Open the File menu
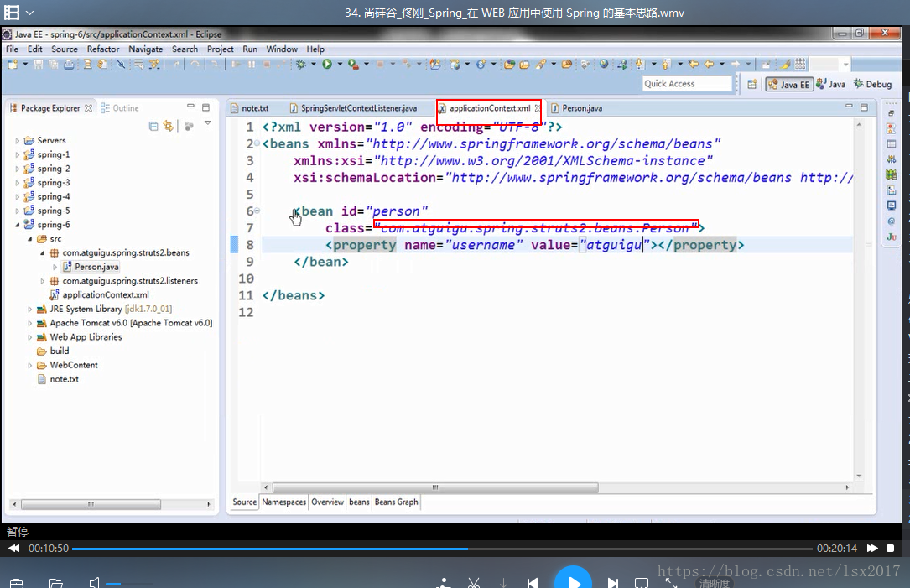This screenshot has height=588, width=910. point(13,49)
